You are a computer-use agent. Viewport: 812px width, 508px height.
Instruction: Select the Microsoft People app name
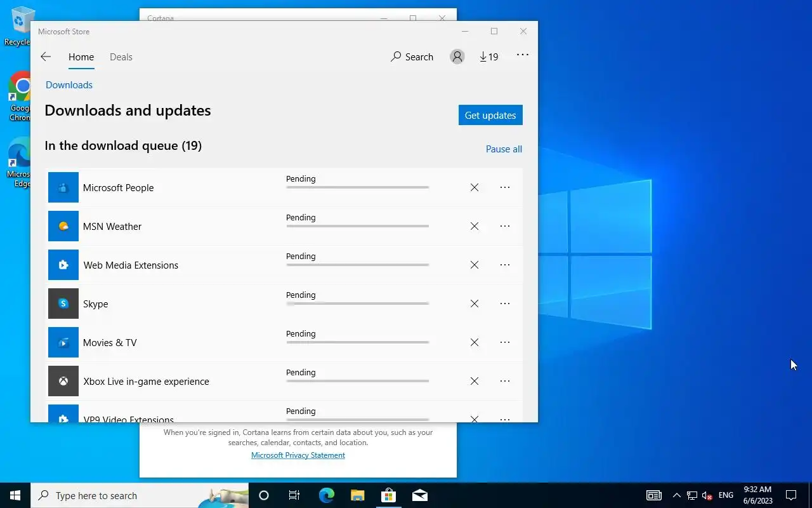pos(119,188)
